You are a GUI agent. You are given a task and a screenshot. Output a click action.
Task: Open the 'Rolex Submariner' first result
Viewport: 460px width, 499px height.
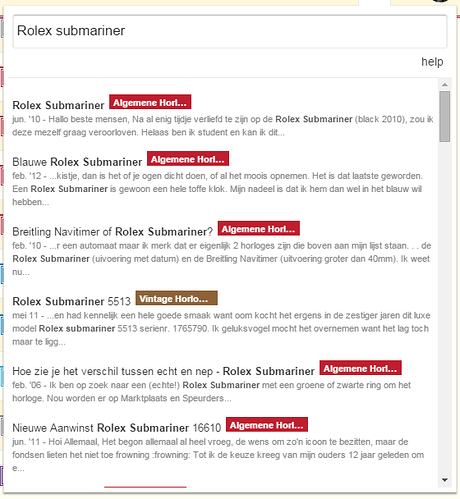tap(58, 105)
